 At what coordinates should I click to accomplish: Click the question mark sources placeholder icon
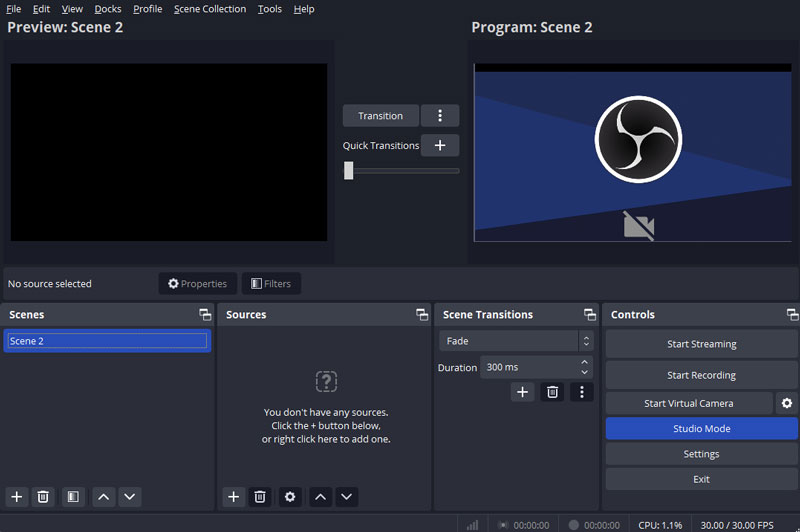327,381
